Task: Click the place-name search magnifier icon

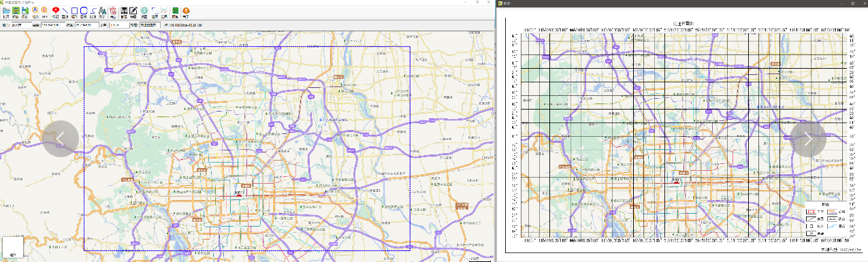Action: 35,11
